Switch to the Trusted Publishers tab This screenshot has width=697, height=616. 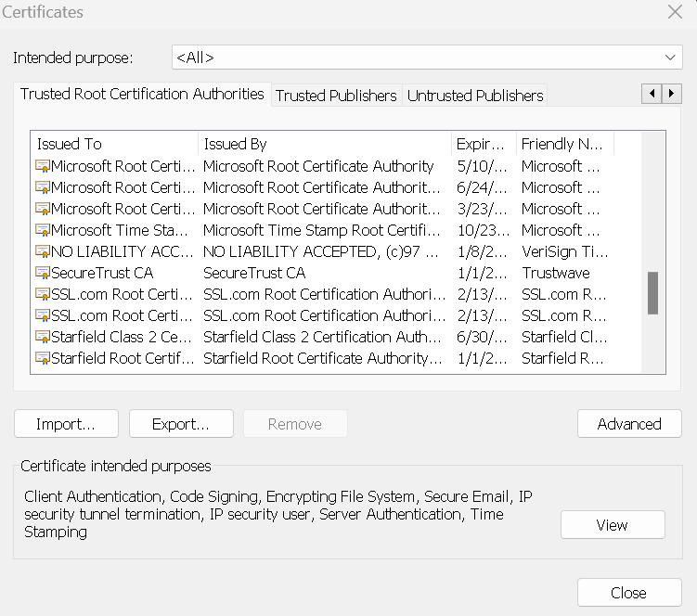click(336, 96)
